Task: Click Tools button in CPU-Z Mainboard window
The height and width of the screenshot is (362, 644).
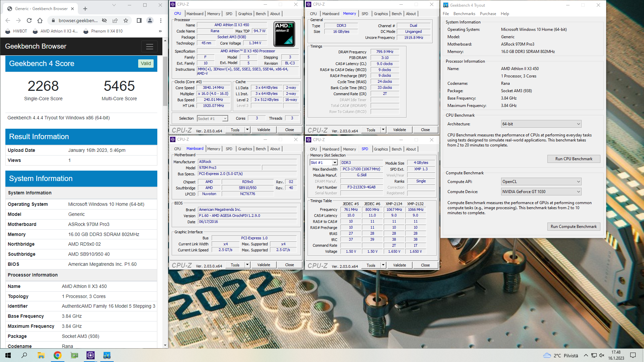Action: pyautogui.click(x=235, y=265)
